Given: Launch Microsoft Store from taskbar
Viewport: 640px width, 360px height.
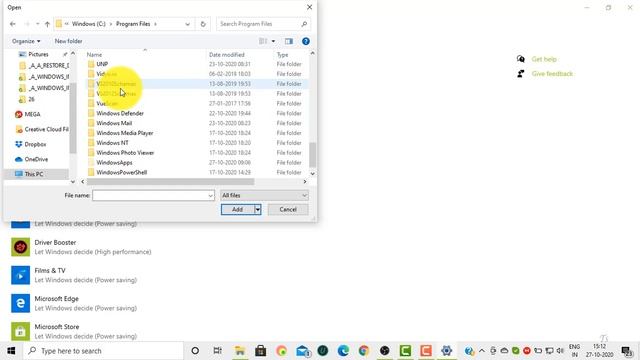Looking at the screenshot, I should pos(260,351).
